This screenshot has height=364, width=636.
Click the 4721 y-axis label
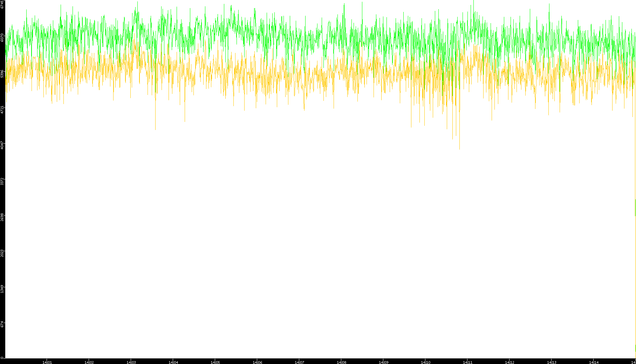point(2,110)
